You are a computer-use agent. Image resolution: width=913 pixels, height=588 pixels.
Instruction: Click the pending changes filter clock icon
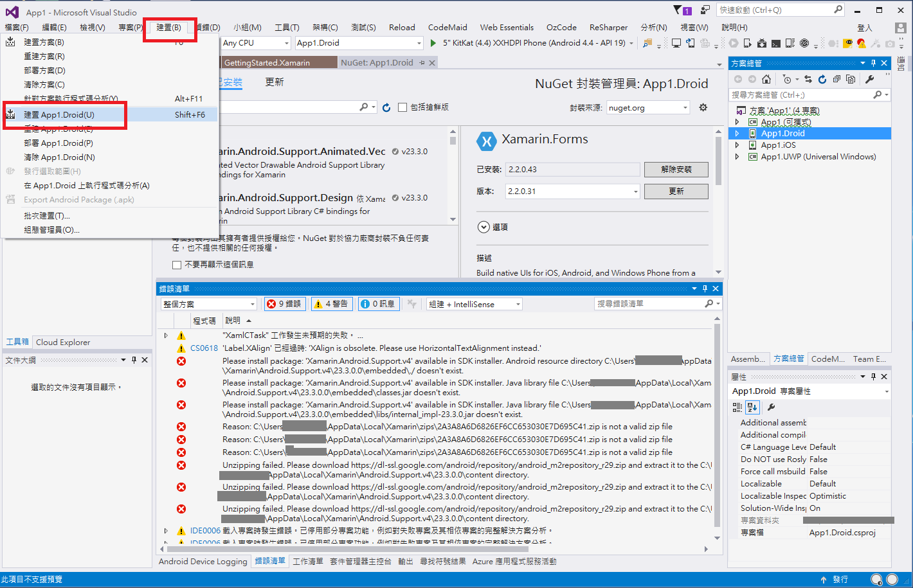(788, 79)
